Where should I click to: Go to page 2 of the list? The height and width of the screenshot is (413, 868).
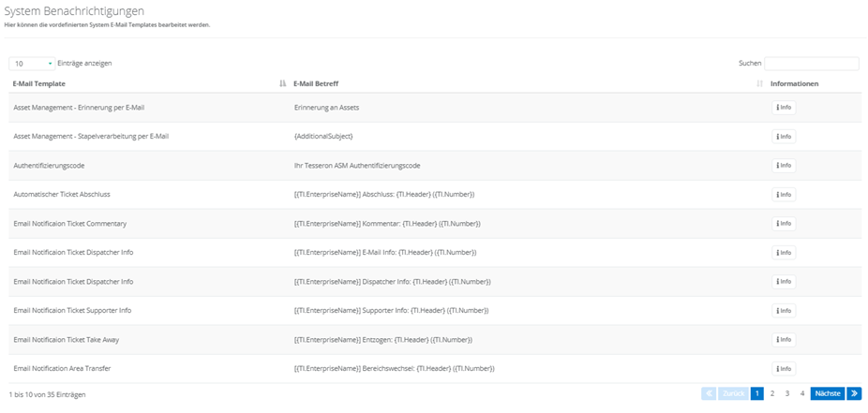pos(772,394)
